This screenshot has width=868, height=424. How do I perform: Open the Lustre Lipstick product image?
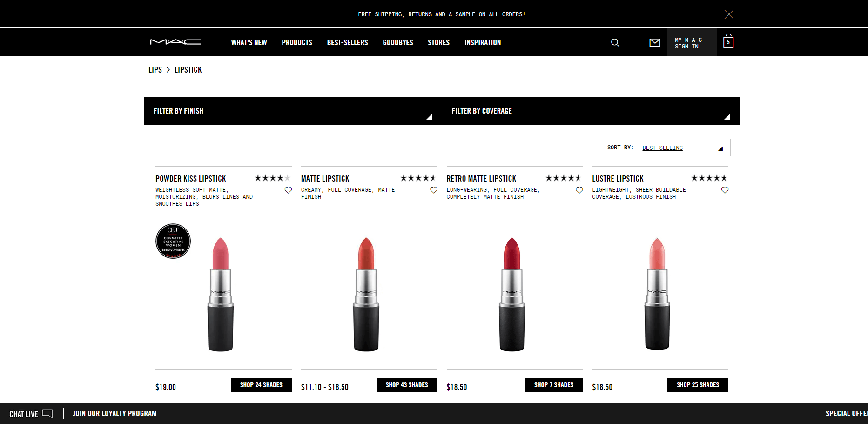tap(657, 294)
